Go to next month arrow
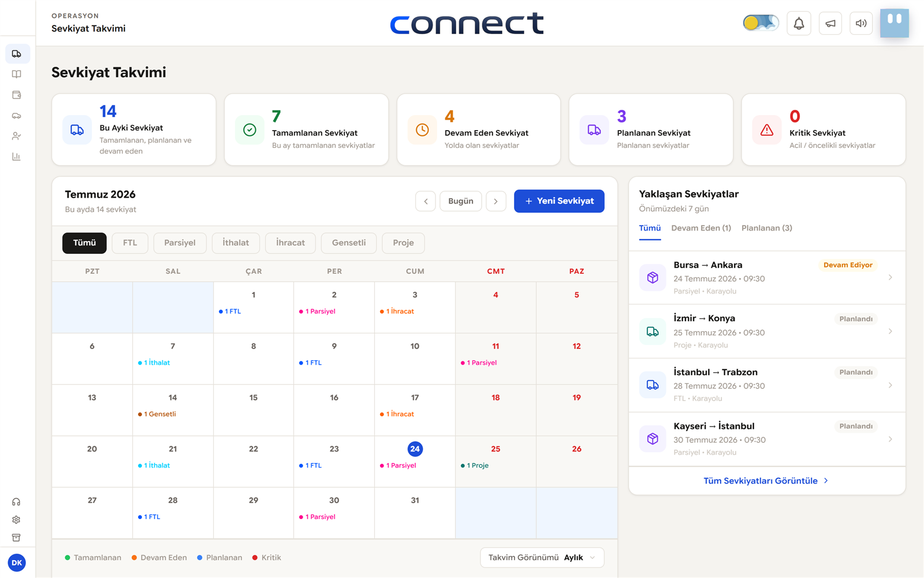 pyautogui.click(x=496, y=201)
